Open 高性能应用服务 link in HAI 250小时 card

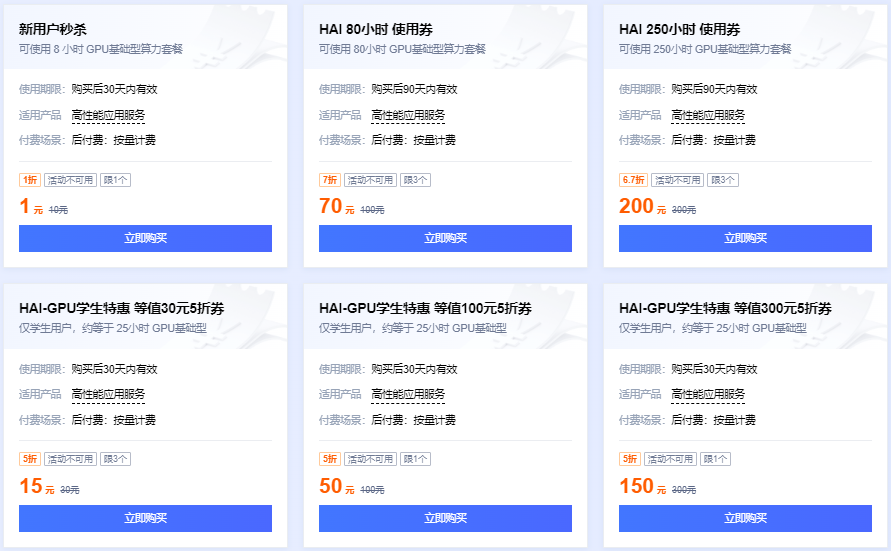[x=708, y=115]
